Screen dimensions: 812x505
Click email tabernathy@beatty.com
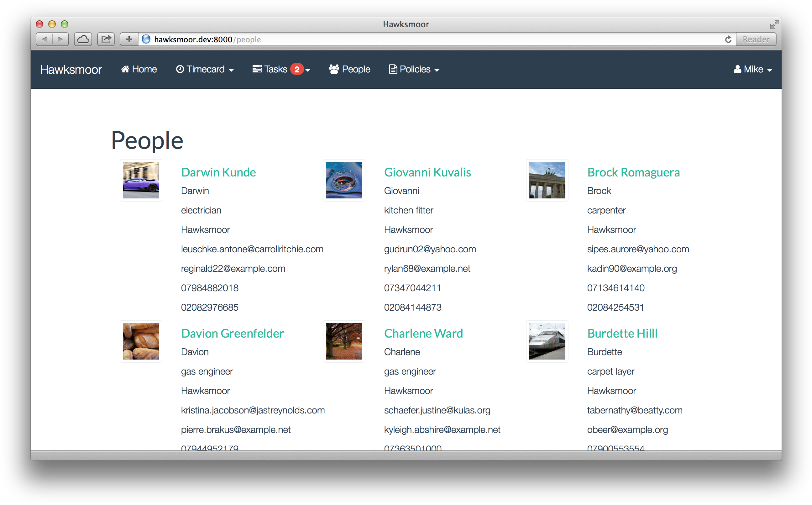pos(635,410)
